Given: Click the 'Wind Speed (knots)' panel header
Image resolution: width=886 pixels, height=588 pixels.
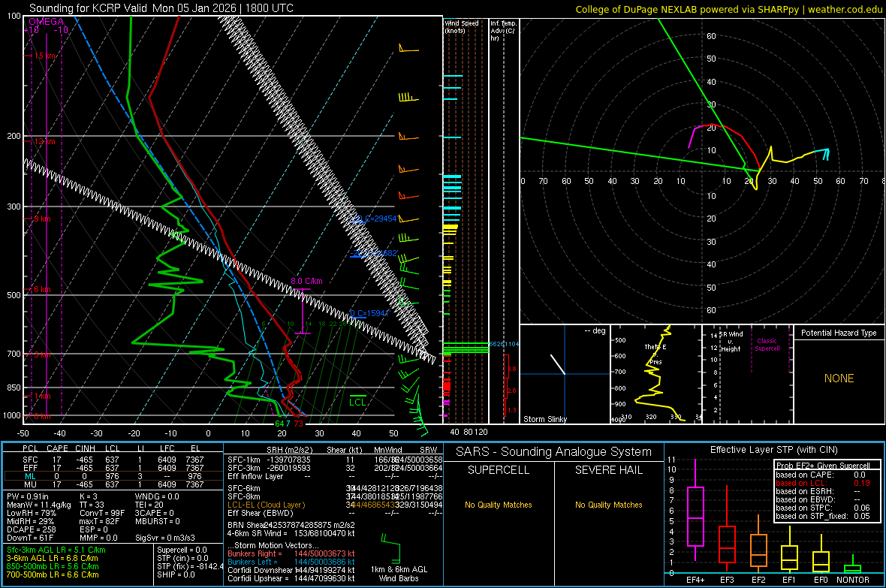Looking at the screenshot, I should coord(462,26).
